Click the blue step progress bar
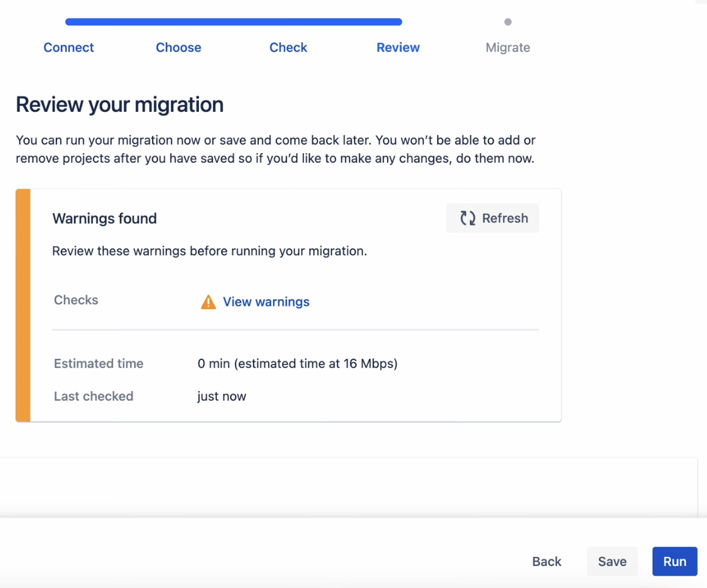The image size is (707, 588). click(x=233, y=22)
